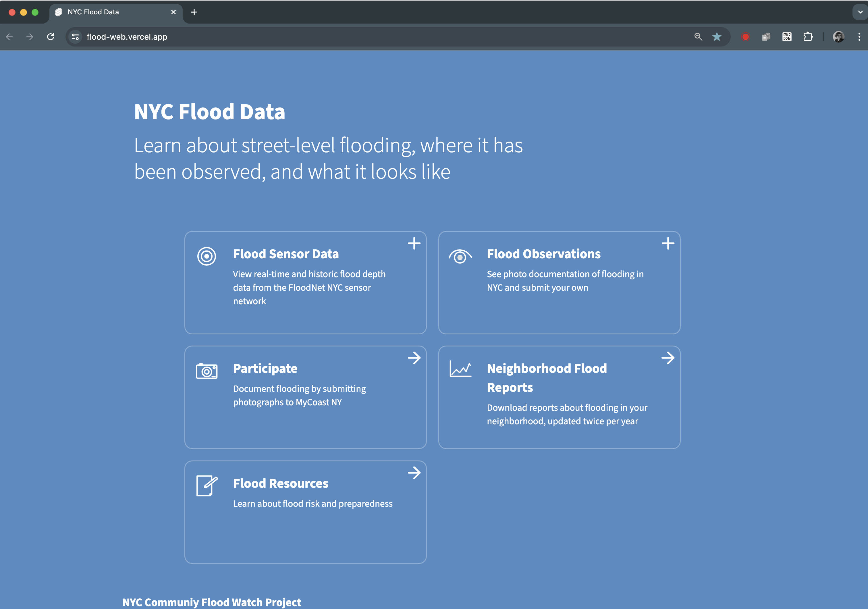The width and height of the screenshot is (868, 609).
Task: Expand Flood Sensor Data with plus icon
Action: pyautogui.click(x=414, y=243)
